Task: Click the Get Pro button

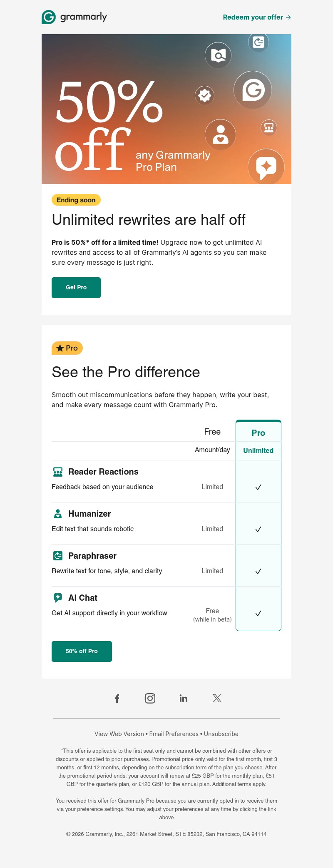Action: (x=76, y=287)
